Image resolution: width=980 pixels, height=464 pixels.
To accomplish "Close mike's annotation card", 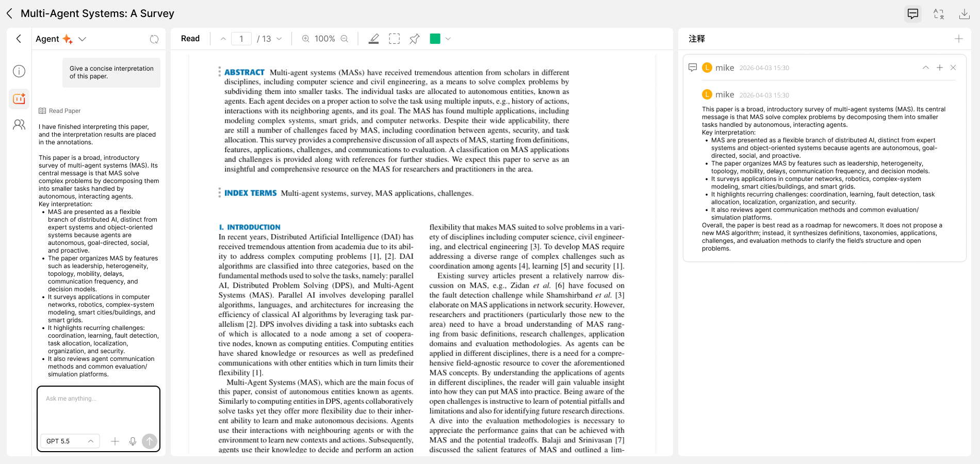I will click(953, 68).
